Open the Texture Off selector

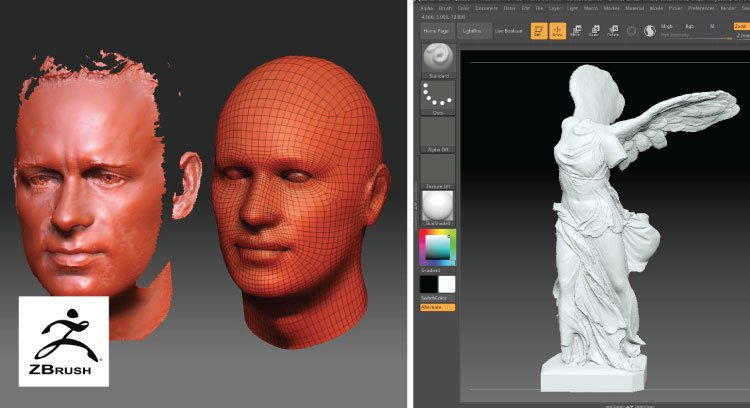click(438, 172)
